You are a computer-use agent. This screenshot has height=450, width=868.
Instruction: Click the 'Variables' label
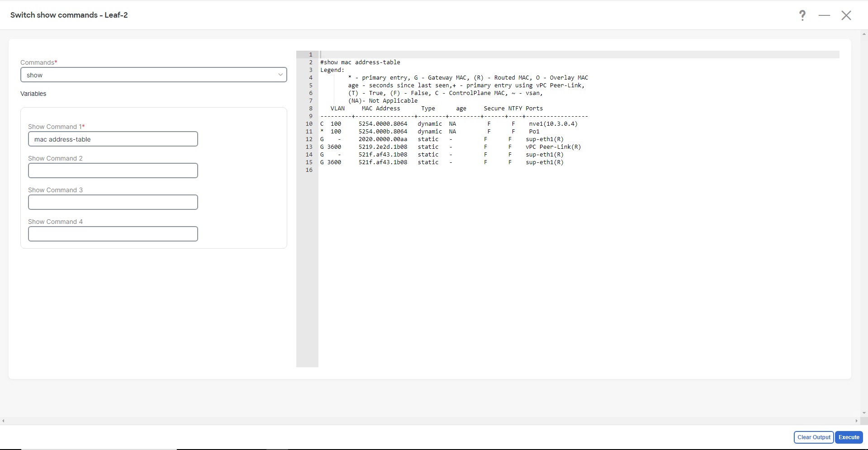33,94
